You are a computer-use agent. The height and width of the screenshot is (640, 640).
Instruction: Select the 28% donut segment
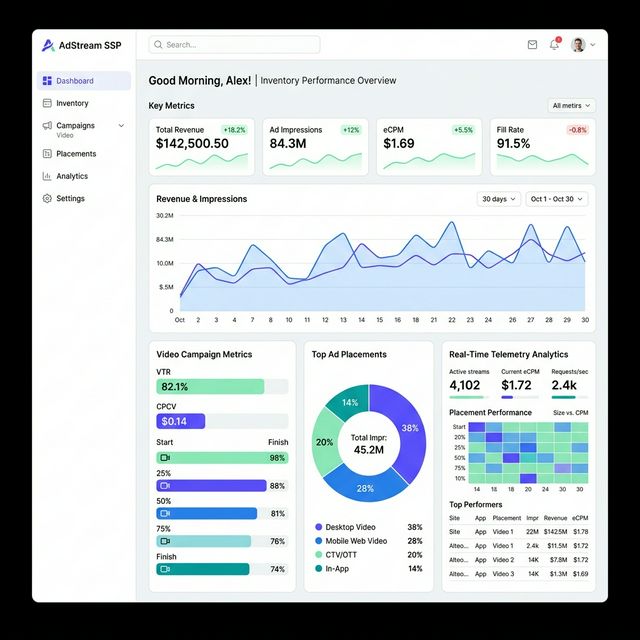(365, 488)
